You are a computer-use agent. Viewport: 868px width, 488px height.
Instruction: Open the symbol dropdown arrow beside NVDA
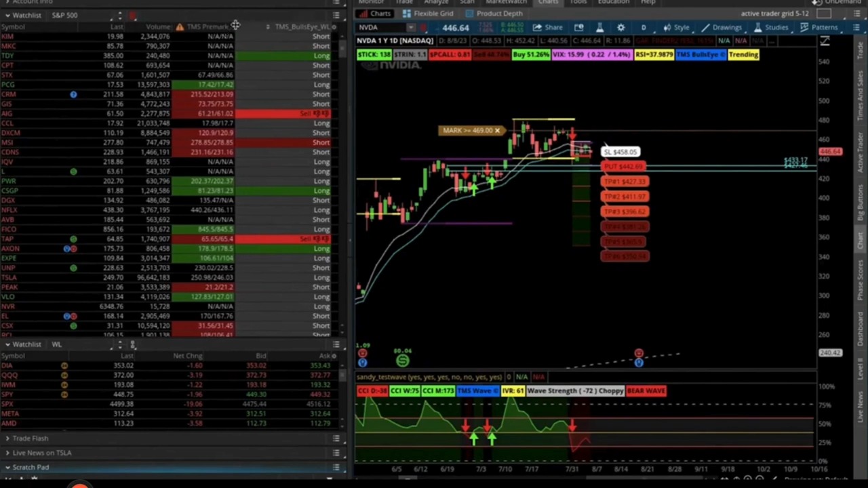click(x=411, y=28)
